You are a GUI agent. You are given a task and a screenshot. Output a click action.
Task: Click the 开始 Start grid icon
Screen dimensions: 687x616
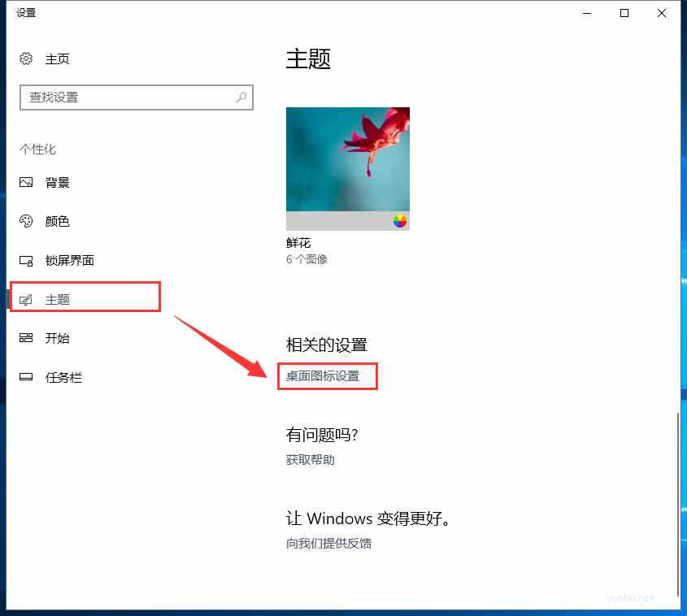click(26, 338)
